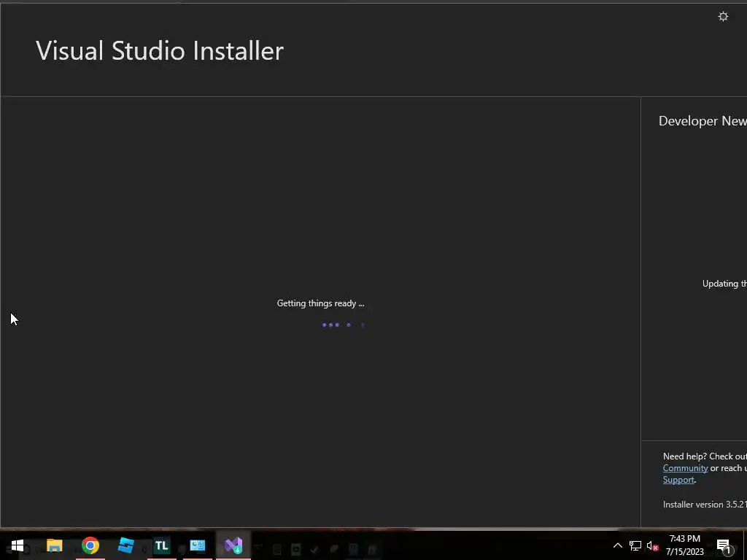Click the Getting things ready message
Viewport: 747px width, 560px height.
click(320, 303)
